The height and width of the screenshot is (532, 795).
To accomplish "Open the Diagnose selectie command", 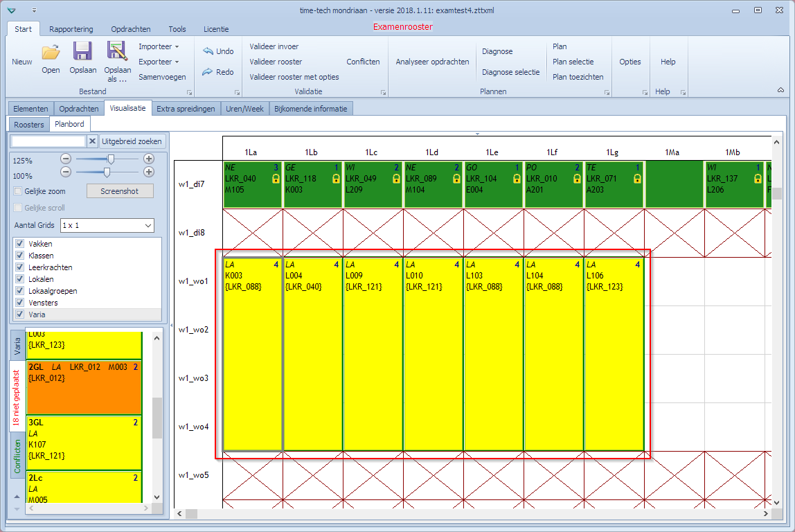I will pos(510,72).
